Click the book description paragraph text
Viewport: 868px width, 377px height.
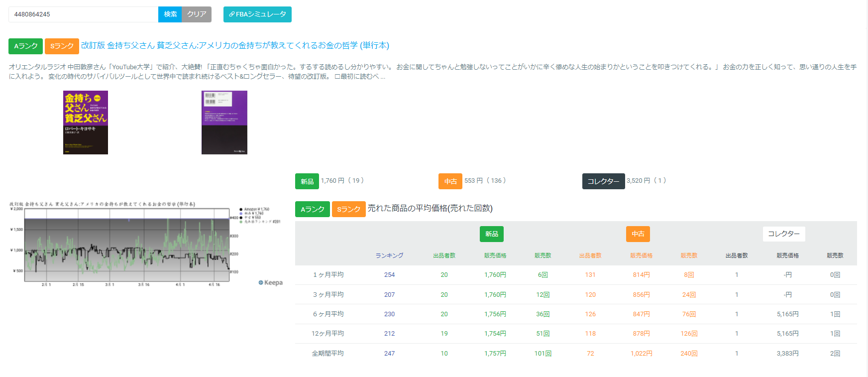point(433,72)
